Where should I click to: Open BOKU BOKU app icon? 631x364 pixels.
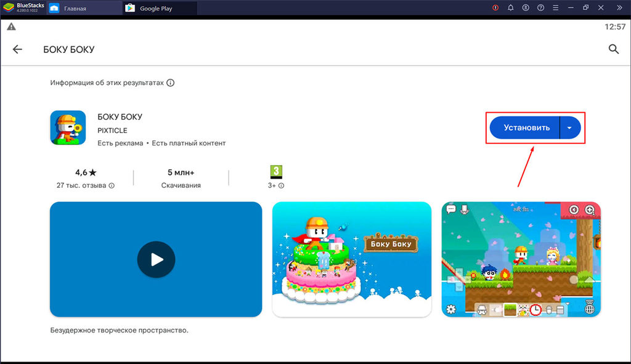[68, 127]
